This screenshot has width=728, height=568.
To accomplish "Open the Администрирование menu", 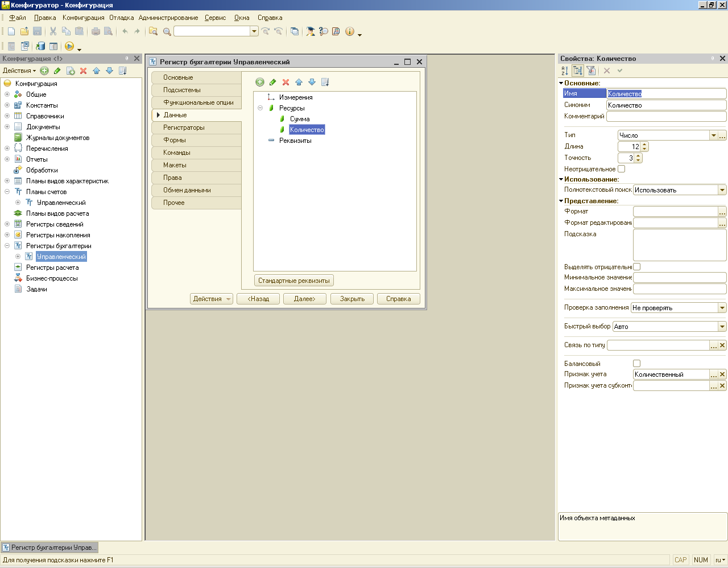I will pyautogui.click(x=168, y=18).
